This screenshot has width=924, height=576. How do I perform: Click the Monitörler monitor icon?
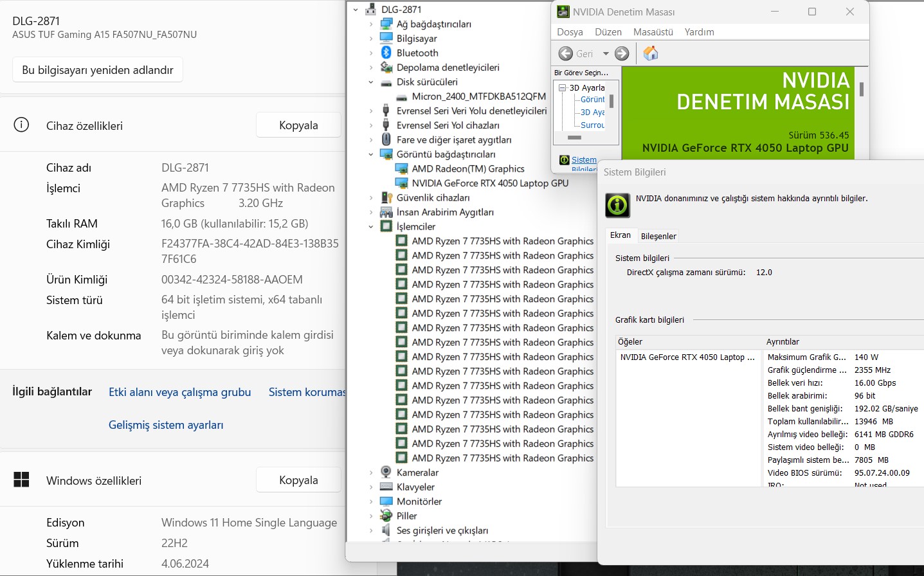pos(386,501)
